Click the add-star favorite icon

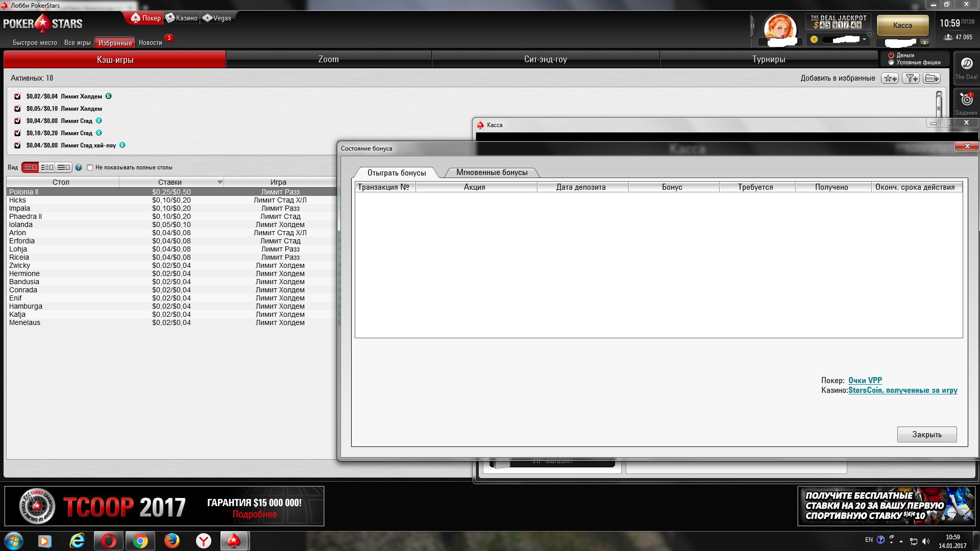(x=890, y=78)
